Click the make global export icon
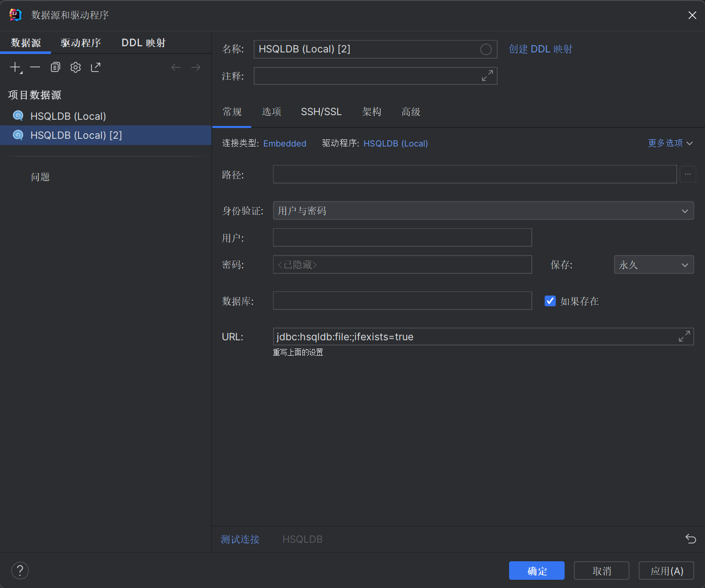The height and width of the screenshot is (588, 705). [96, 67]
